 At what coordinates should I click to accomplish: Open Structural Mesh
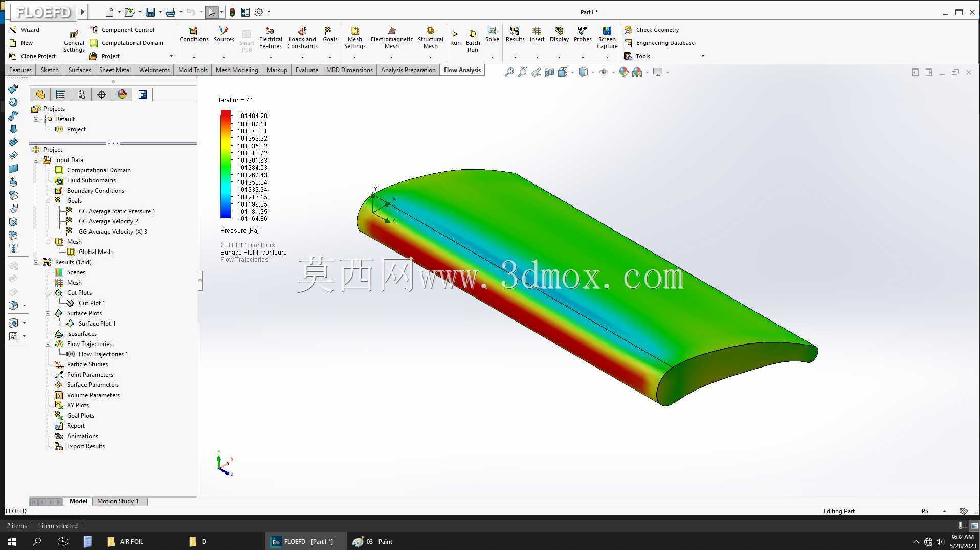click(430, 38)
